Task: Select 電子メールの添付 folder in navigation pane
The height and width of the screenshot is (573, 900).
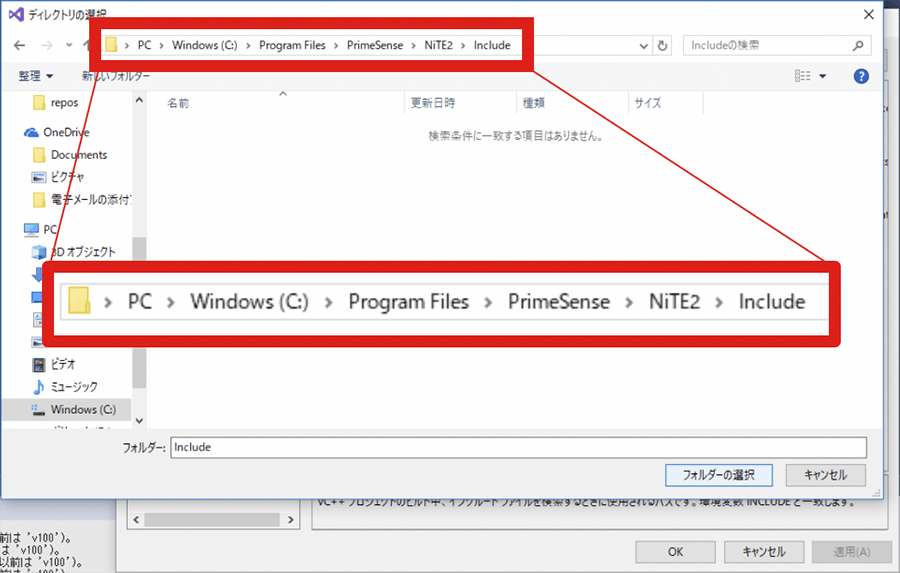Action: coord(82,199)
